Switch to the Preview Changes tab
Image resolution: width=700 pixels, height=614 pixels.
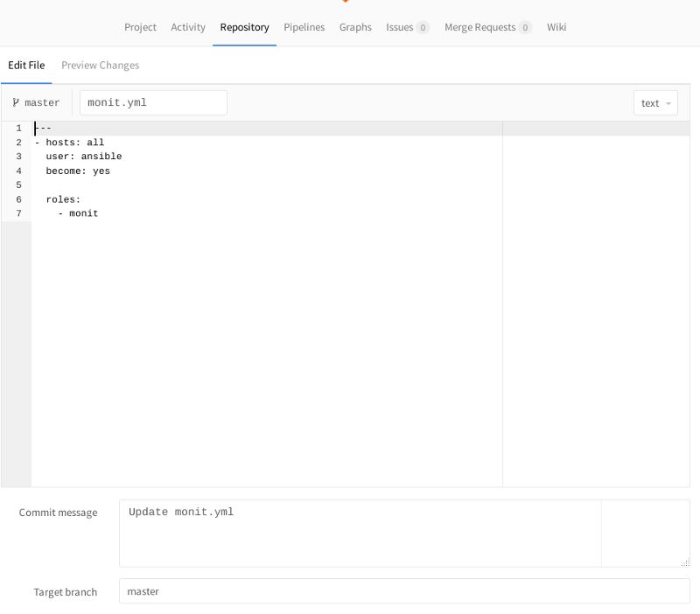click(x=99, y=65)
